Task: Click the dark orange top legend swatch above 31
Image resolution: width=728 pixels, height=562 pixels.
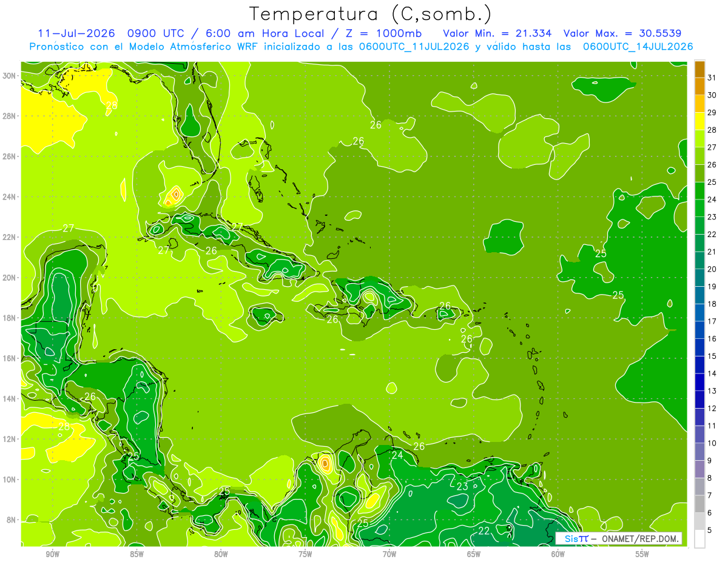Action: pos(699,69)
